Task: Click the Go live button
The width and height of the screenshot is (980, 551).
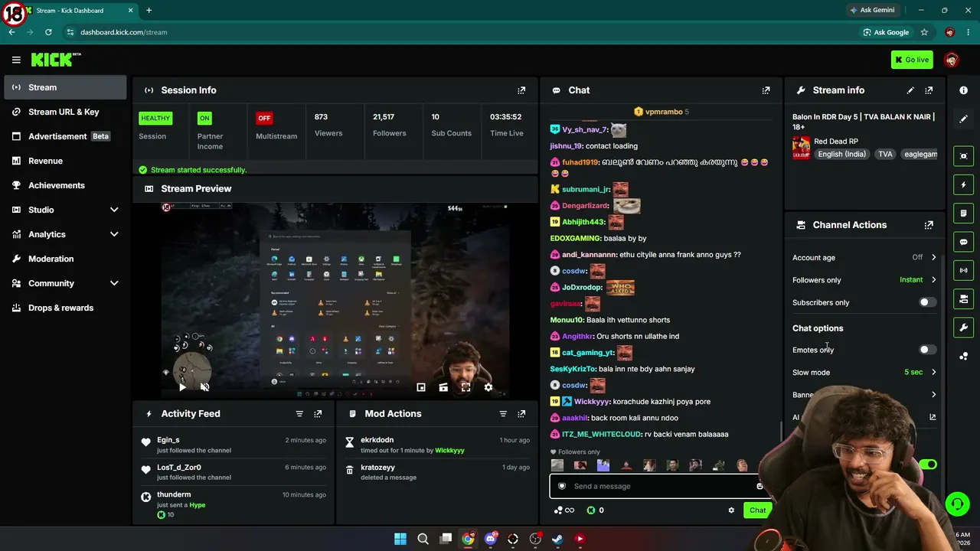Action: pos(912,60)
